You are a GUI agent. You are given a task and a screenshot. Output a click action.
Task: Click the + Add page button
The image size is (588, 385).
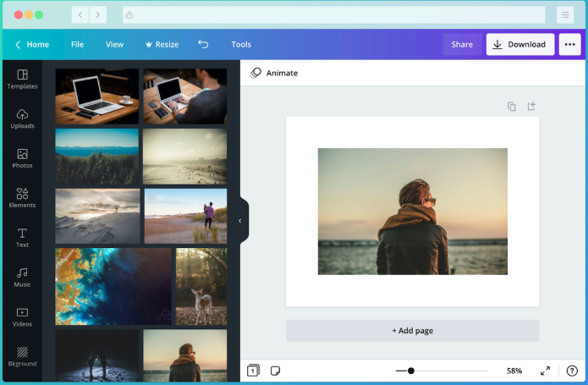coord(413,331)
